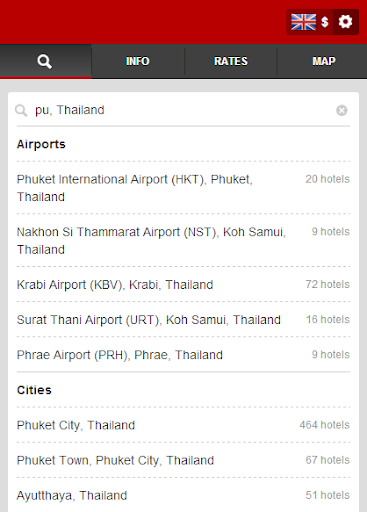
Task: Go to the MAP tab
Action: 324,61
